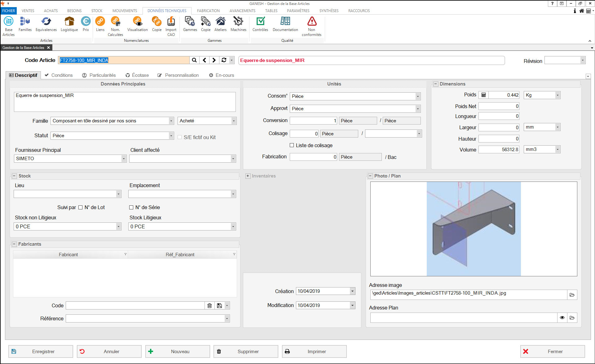Expand the Inventaires section
The height and width of the screenshot is (364, 595).
[248, 176]
